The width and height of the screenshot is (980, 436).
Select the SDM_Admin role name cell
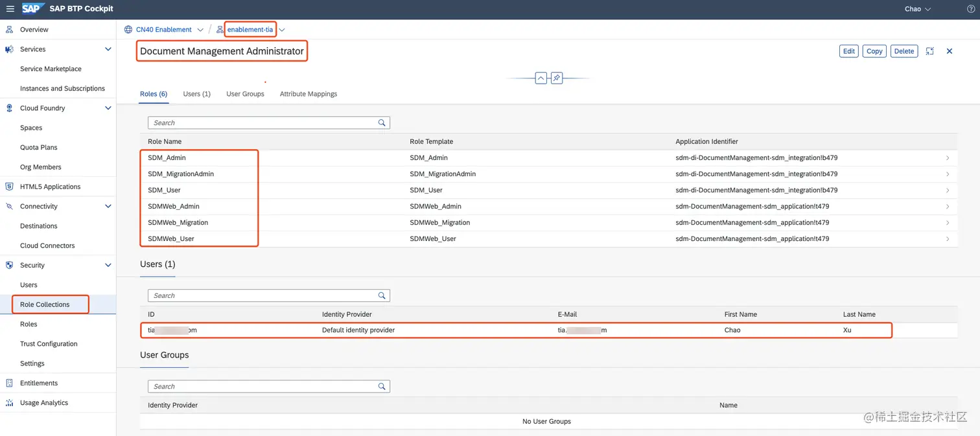tap(167, 158)
